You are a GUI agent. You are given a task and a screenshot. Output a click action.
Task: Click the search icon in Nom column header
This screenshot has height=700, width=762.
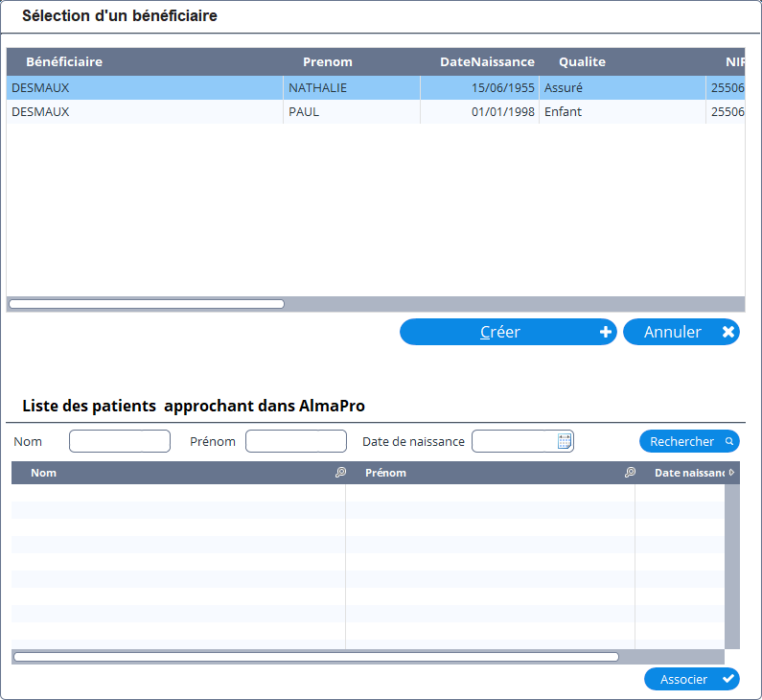(x=340, y=473)
